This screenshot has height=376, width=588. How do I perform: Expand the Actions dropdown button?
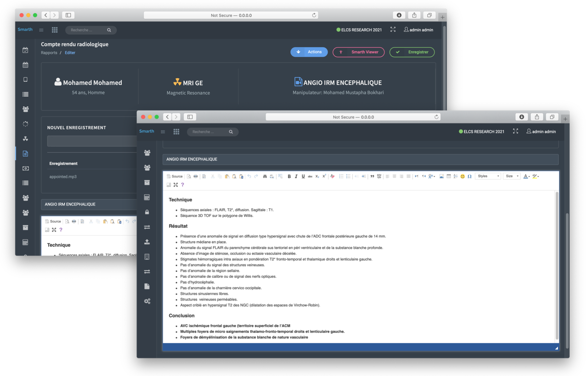pyautogui.click(x=309, y=52)
